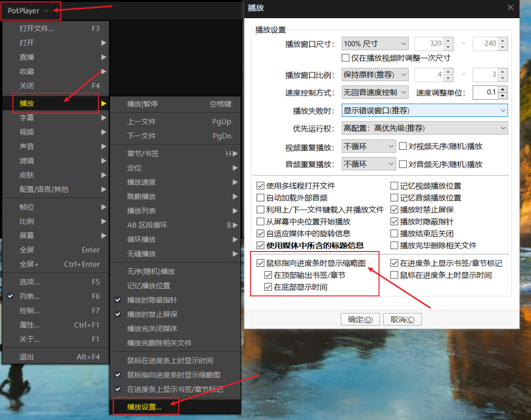531x420 pixels.
Task: Decrease 速度调整单位 with down stepper arrow
Action: pos(503,96)
